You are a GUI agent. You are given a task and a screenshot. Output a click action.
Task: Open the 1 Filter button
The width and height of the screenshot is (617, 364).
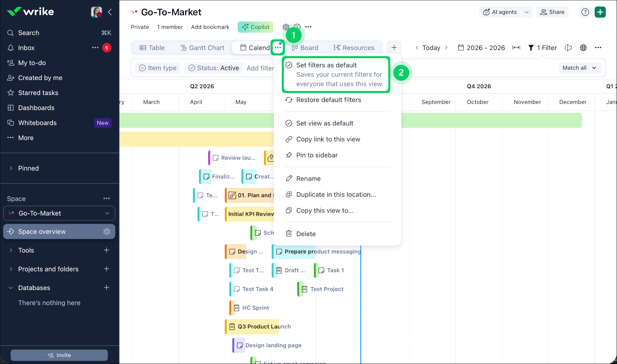(x=542, y=48)
